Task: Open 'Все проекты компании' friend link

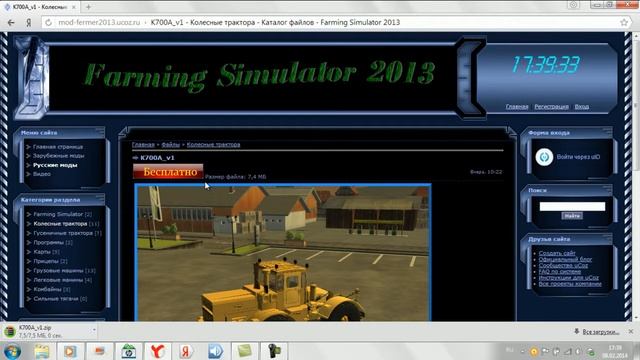Action: point(570,284)
